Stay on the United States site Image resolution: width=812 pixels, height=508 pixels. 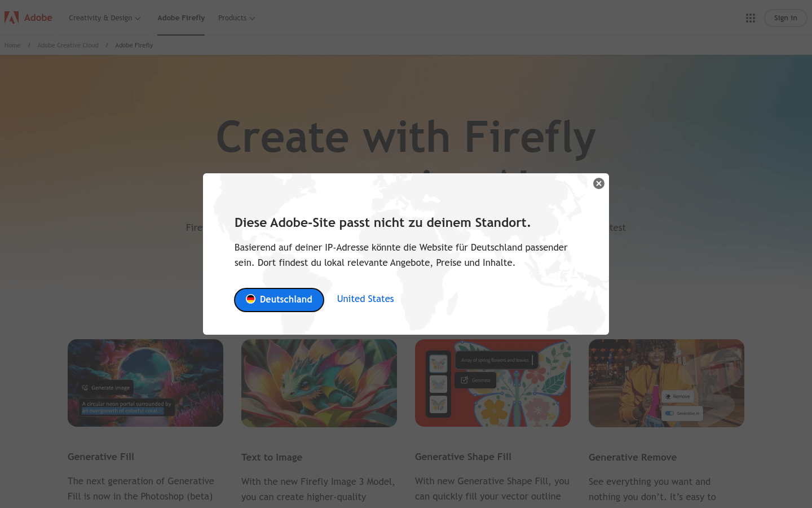pyautogui.click(x=365, y=299)
